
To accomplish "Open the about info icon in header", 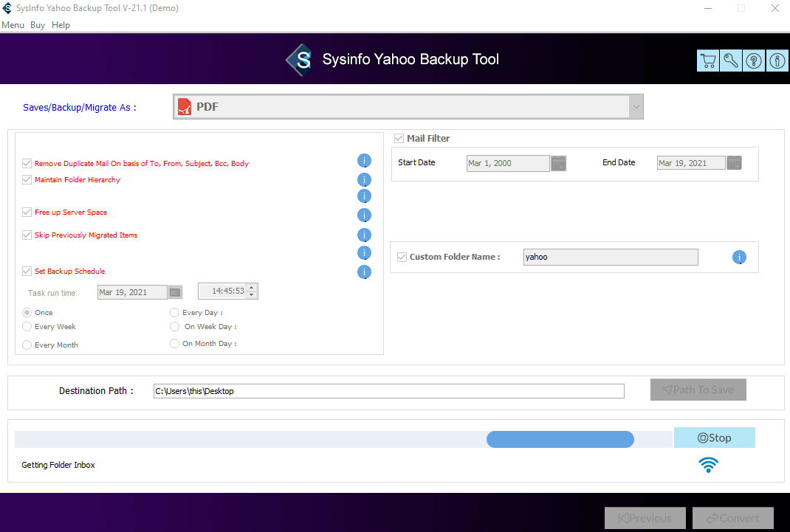I will point(777,61).
